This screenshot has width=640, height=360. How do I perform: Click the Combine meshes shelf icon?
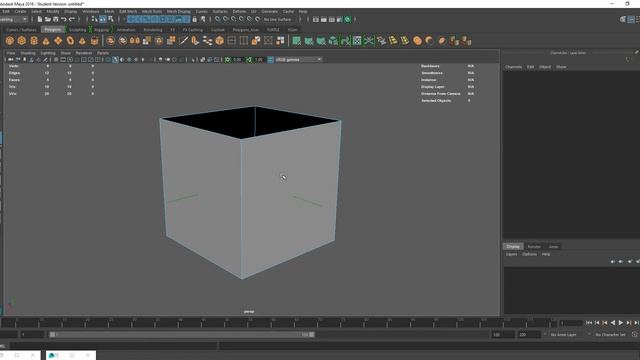[110, 41]
